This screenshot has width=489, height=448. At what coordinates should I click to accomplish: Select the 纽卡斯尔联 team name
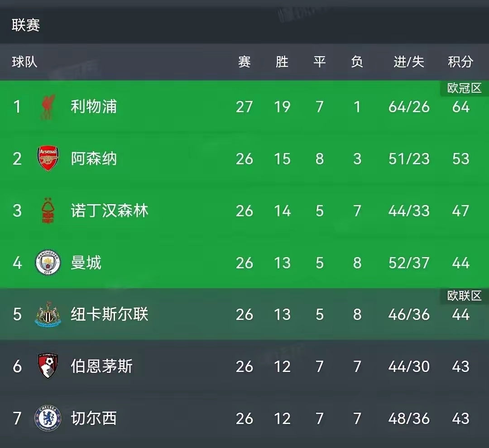pos(110,315)
